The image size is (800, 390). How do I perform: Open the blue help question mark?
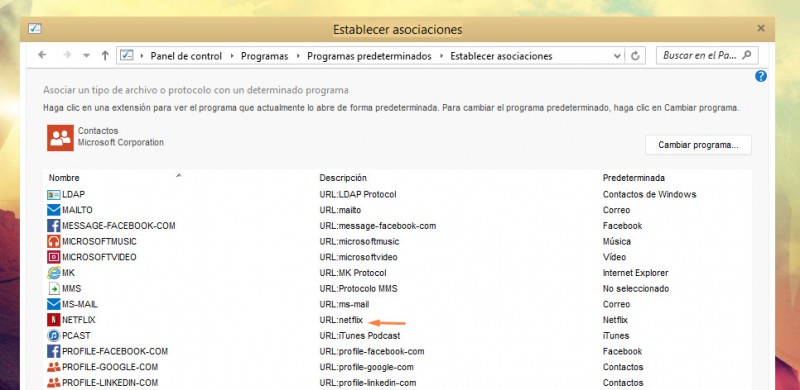[x=761, y=76]
